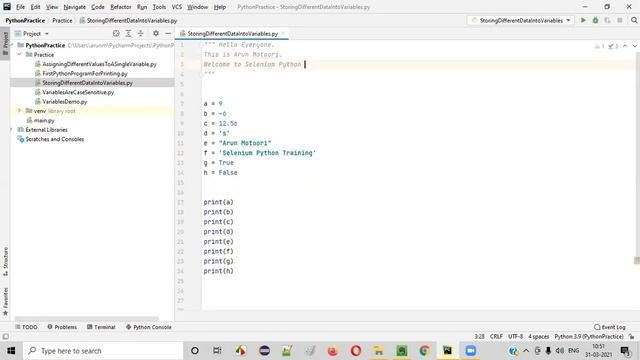Collapse all nodes in Project panel
This screenshot has height=360, width=640.
coord(140,33)
